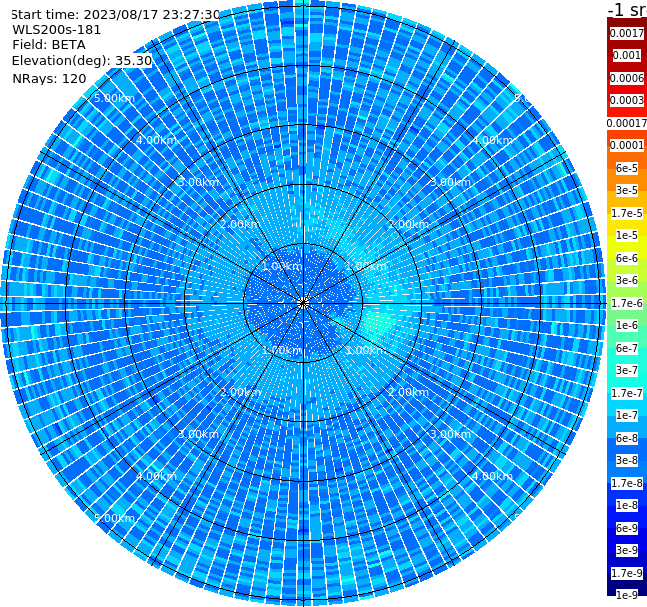
Task: Select the WLS200s-181 instrument label
Action: 57,30
